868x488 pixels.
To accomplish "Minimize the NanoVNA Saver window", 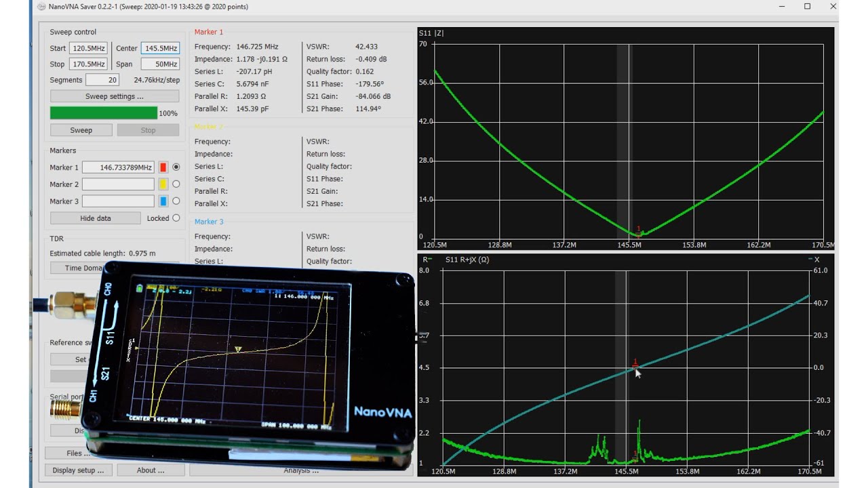I will [x=781, y=7].
